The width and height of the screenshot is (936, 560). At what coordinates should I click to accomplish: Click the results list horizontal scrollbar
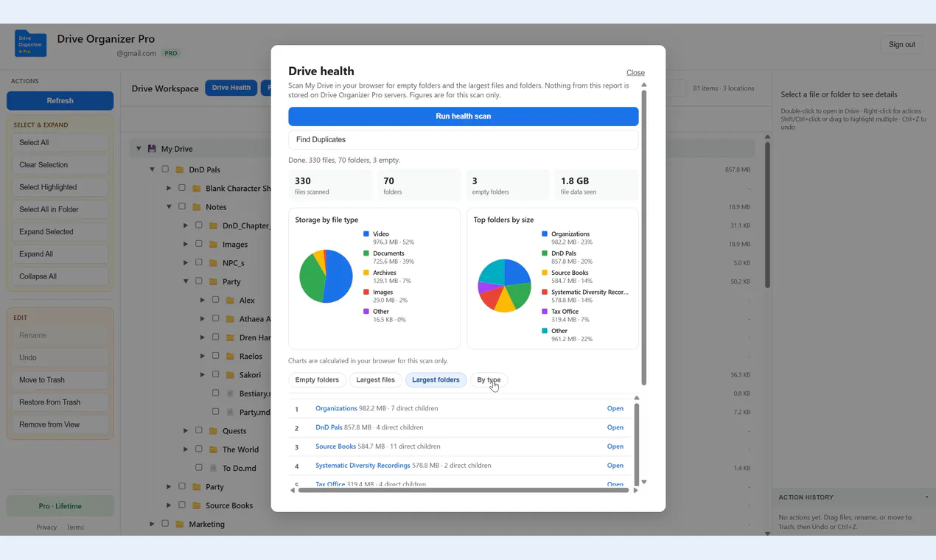click(x=463, y=490)
